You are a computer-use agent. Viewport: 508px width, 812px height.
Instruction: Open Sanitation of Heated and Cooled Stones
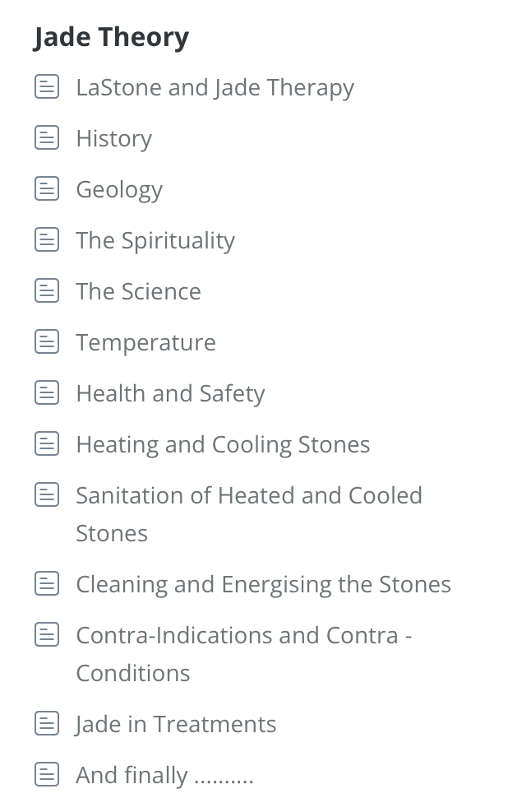[x=248, y=495]
